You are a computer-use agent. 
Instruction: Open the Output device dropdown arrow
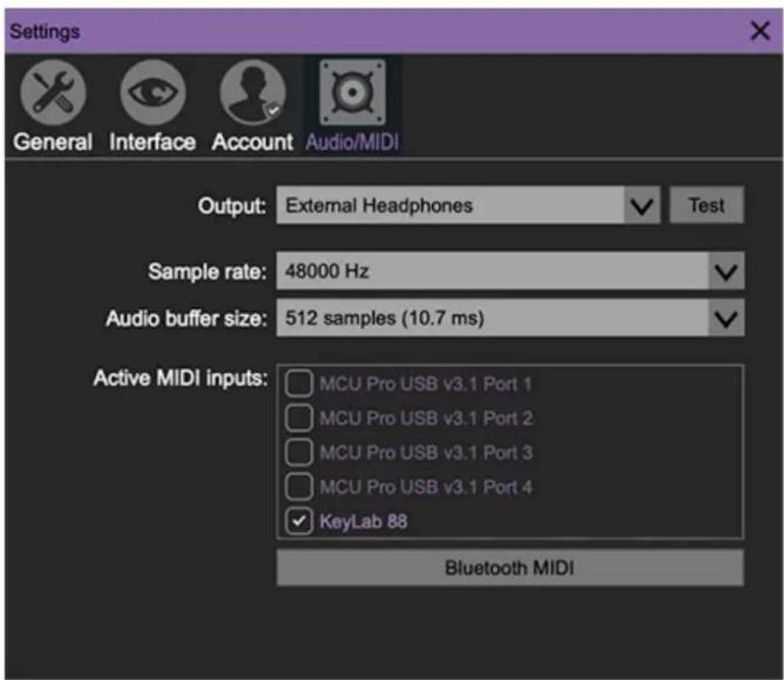tap(642, 205)
